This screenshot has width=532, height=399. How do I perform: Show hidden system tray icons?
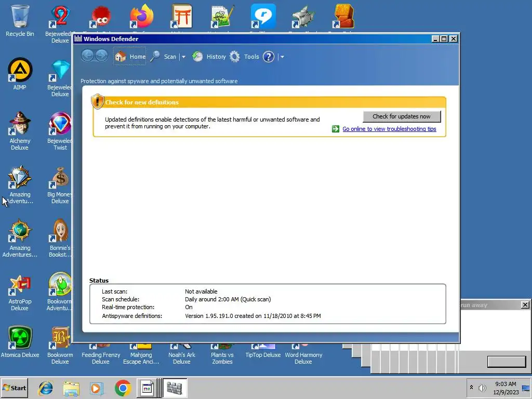click(471, 388)
